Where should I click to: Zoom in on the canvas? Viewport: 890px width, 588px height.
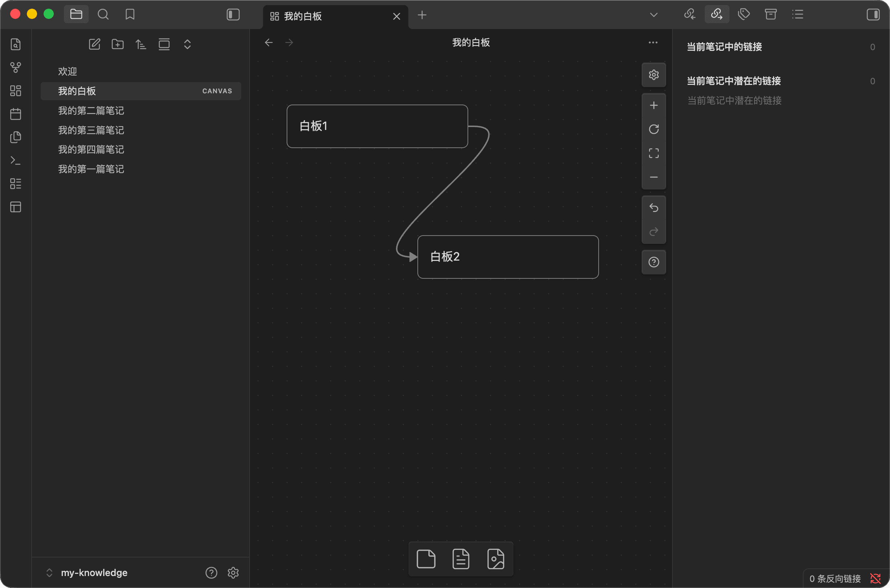654,105
